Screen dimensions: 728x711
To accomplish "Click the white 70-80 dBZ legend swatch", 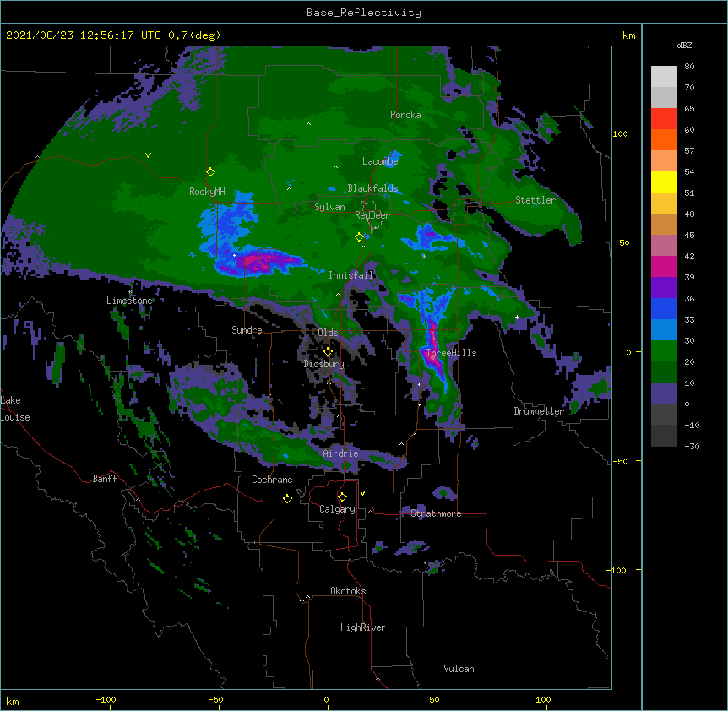I will (x=664, y=76).
